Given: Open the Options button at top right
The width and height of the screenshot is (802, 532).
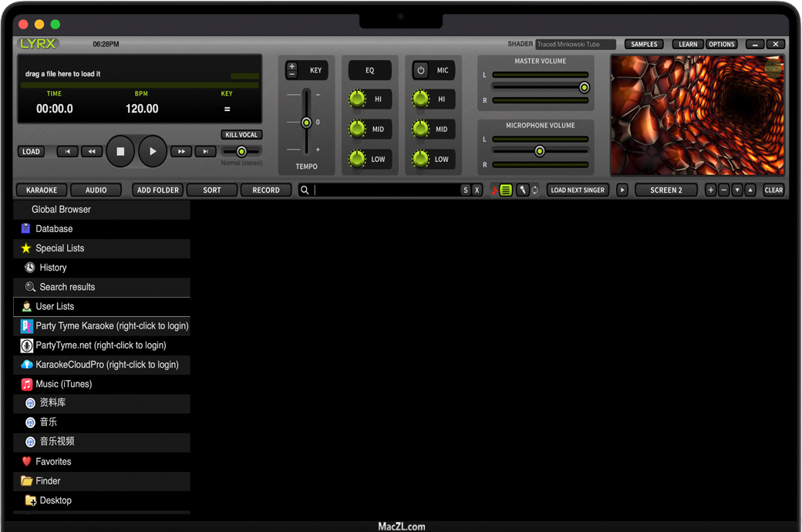Looking at the screenshot, I should click(721, 45).
